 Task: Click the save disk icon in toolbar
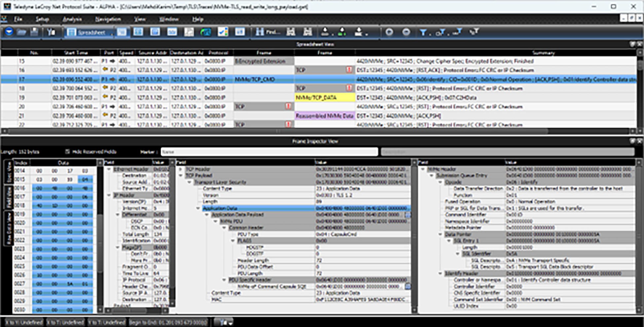pyautogui.click(x=34, y=32)
